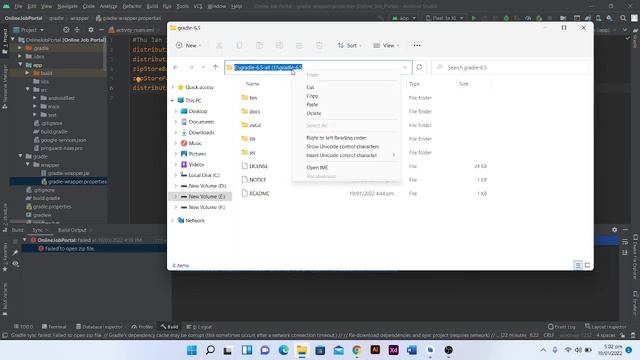
Task: Click the Select Opened File target icon
Action: click(x=66, y=30)
